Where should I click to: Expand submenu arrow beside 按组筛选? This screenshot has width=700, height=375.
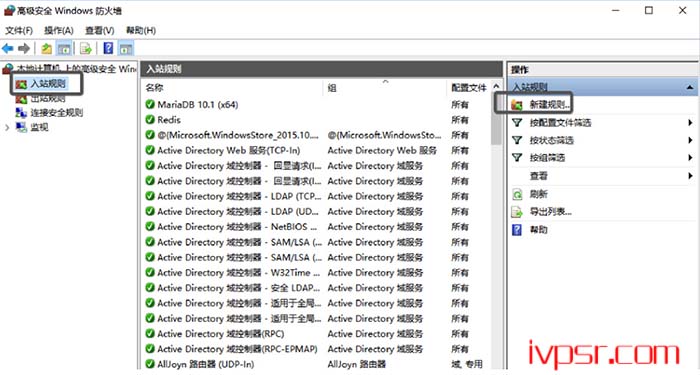[x=690, y=158]
